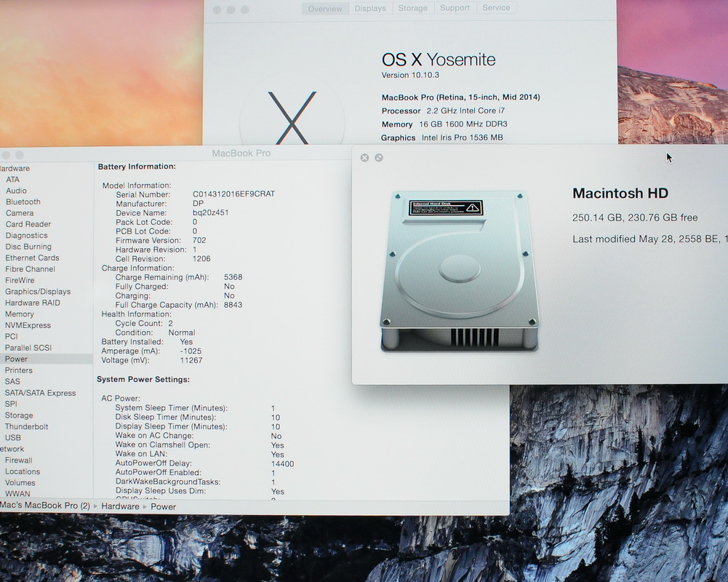Image resolution: width=728 pixels, height=582 pixels.
Task: Select SATA/SATA Express in the sidebar
Action: 40,393
